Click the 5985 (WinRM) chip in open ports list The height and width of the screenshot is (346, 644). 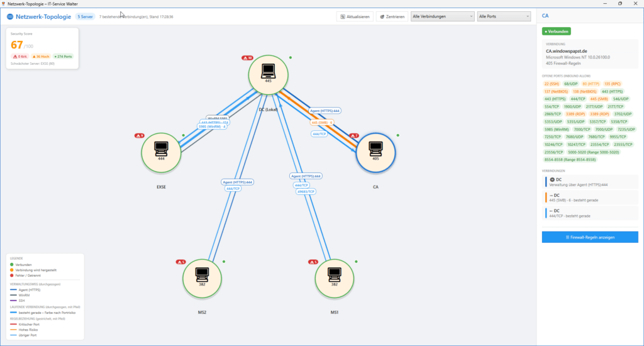point(557,130)
